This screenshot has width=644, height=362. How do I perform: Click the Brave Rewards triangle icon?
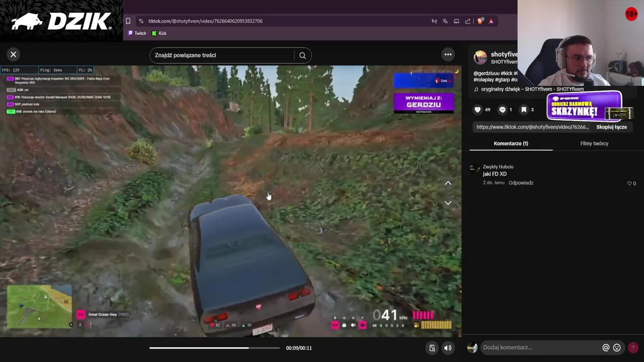point(491,21)
